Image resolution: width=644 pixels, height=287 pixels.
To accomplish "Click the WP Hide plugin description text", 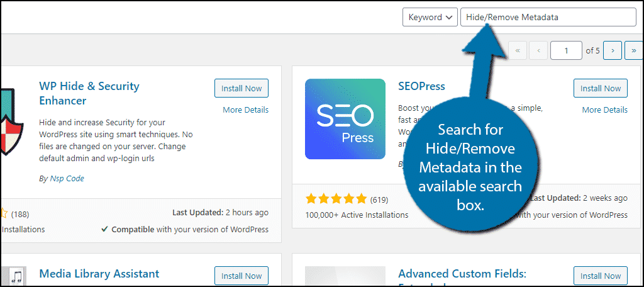I will pyautogui.click(x=116, y=140).
